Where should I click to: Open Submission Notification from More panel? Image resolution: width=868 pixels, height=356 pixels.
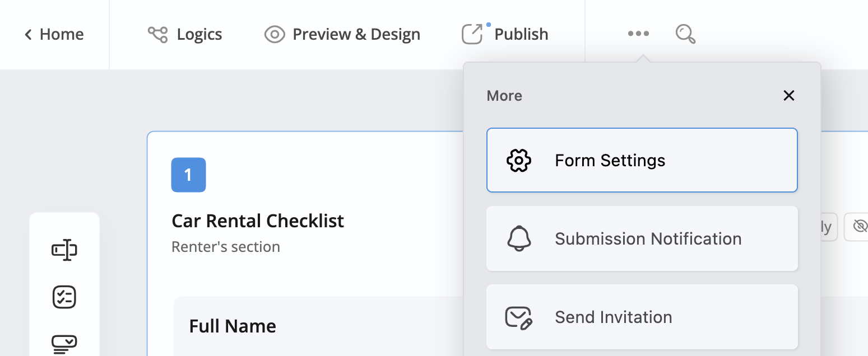pos(648,239)
